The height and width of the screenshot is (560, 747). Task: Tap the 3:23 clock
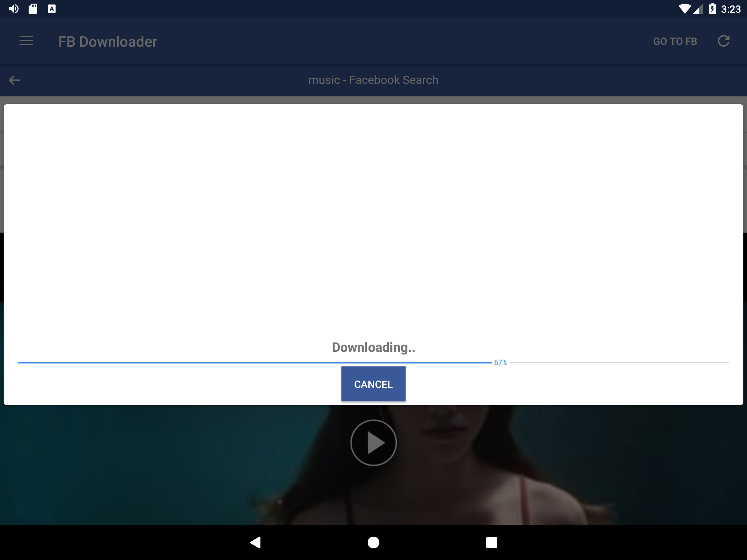(x=731, y=9)
